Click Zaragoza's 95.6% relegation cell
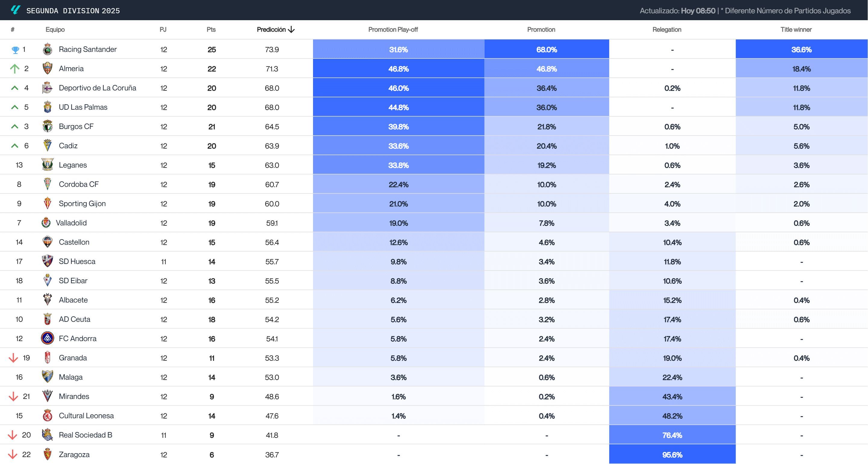 tap(672, 454)
